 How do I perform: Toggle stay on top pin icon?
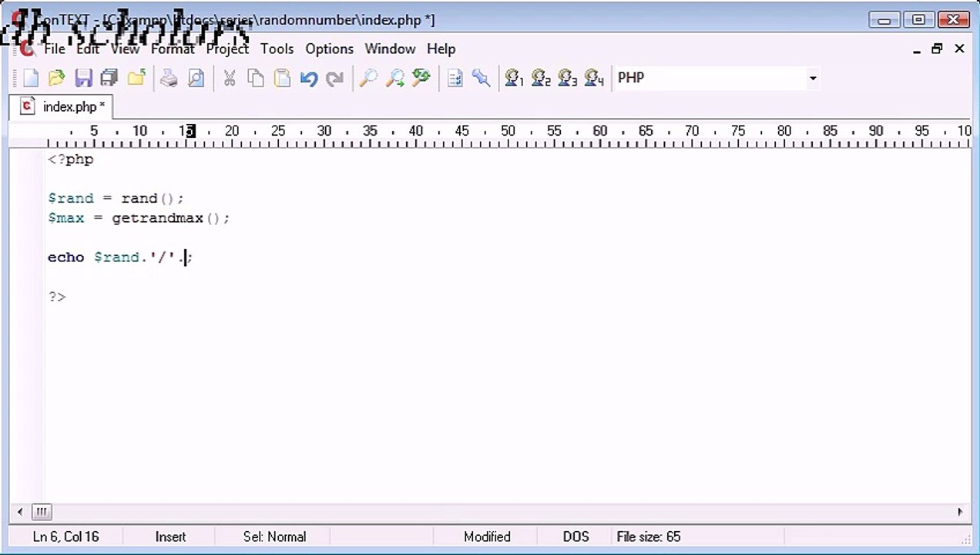point(481,78)
